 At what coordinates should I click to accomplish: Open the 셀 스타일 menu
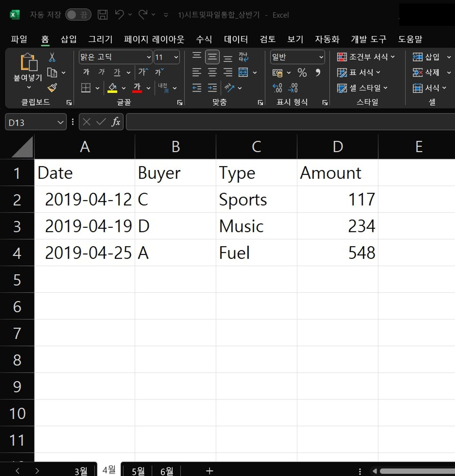pos(362,88)
